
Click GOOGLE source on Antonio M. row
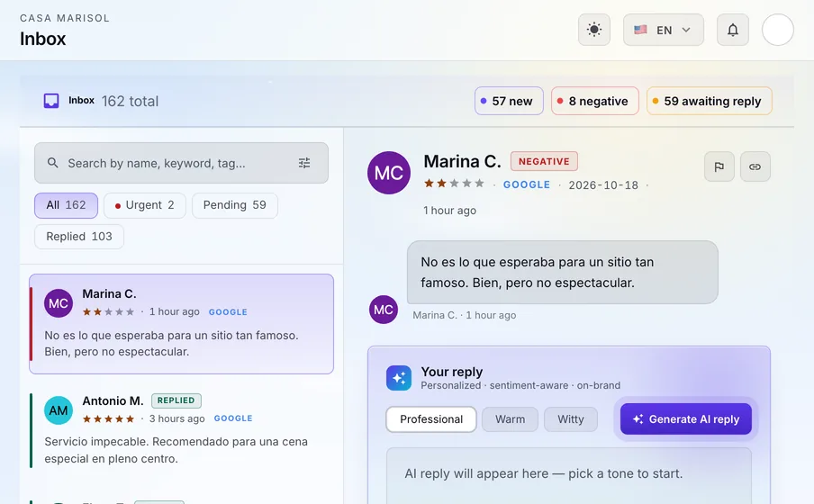point(233,418)
